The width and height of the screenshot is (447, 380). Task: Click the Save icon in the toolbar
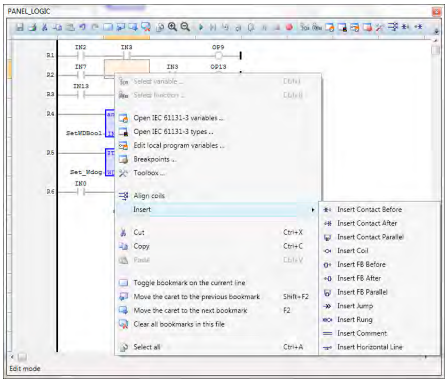click(x=20, y=27)
